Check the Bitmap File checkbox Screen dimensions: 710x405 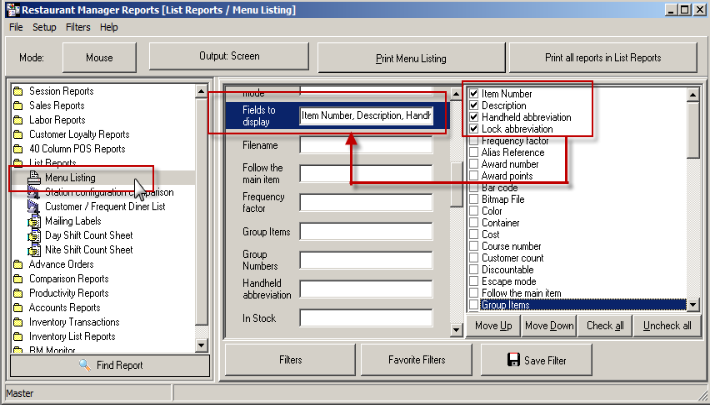[x=474, y=199]
